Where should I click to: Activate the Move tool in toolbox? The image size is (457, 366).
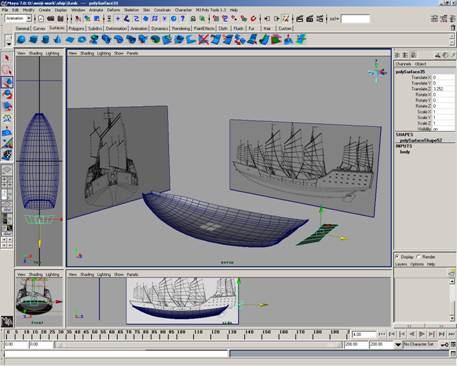7,82
